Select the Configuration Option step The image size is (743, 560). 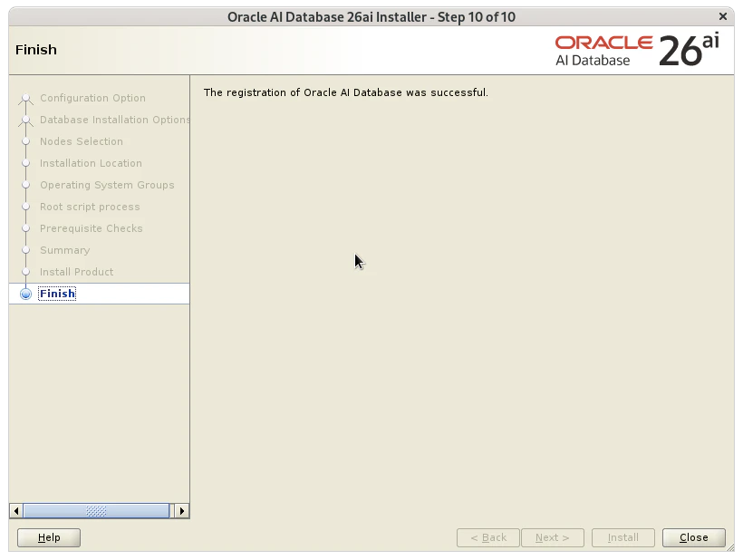click(x=92, y=98)
